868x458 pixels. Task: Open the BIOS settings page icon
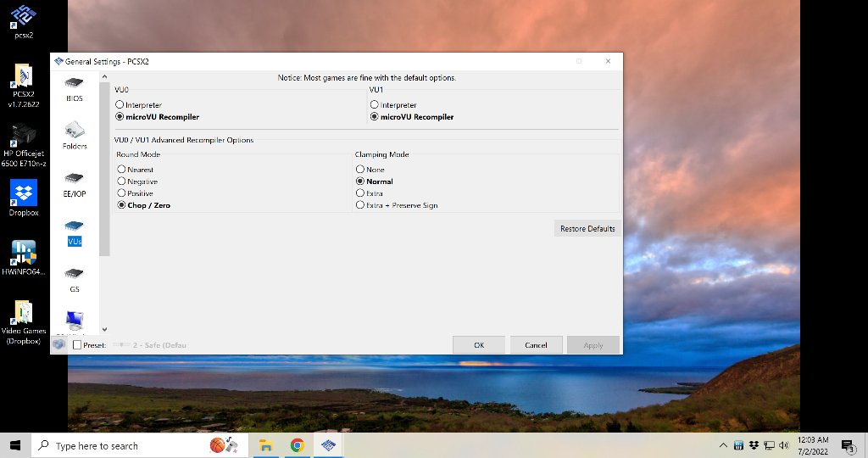tap(75, 88)
